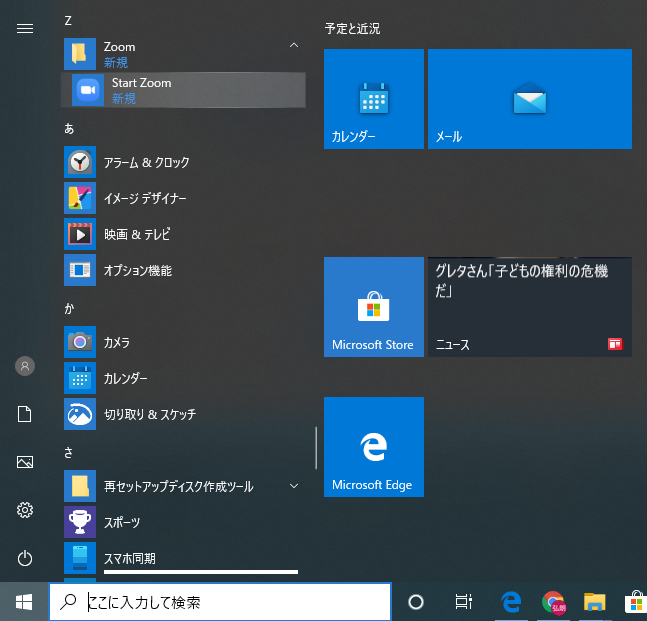The height and width of the screenshot is (621, 647).
Task: Open Task View on taskbar
Action: click(463, 602)
